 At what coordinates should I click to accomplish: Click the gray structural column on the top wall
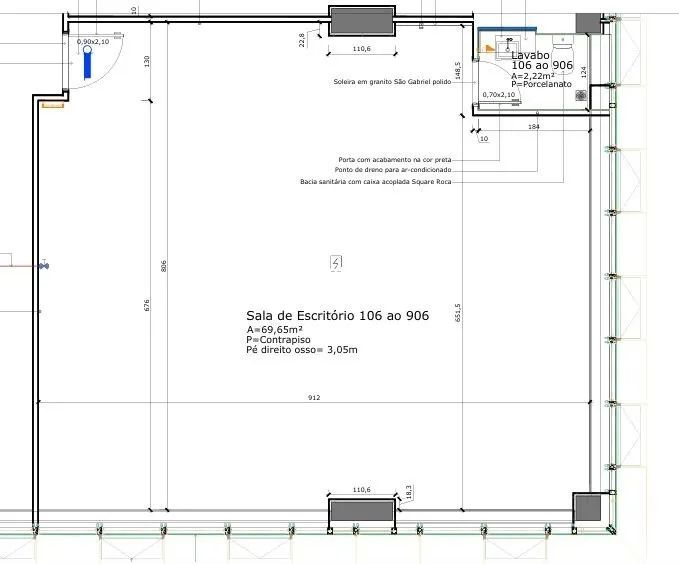click(362, 21)
